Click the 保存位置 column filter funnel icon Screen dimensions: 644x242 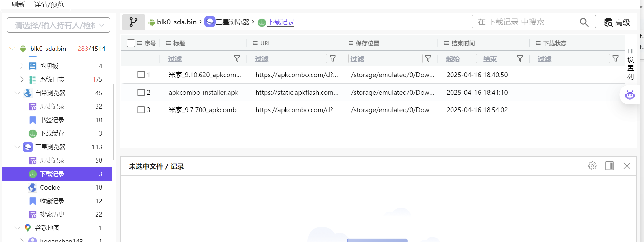coord(428,58)
